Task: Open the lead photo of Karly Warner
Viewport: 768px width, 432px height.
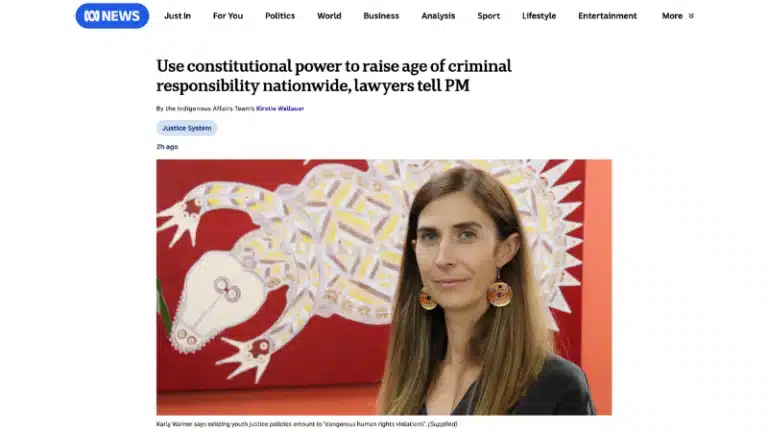Action: point(384,287)
